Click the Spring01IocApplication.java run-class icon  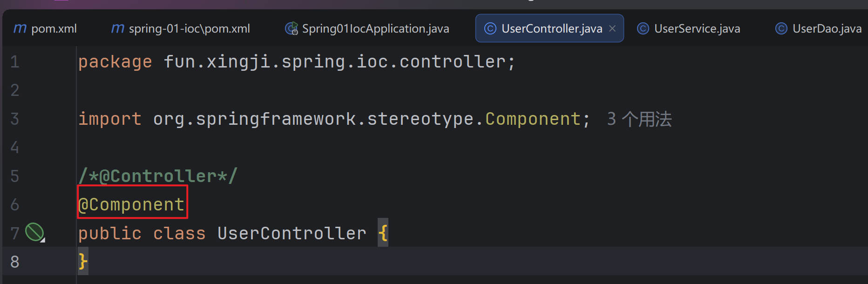coord(292,29)
